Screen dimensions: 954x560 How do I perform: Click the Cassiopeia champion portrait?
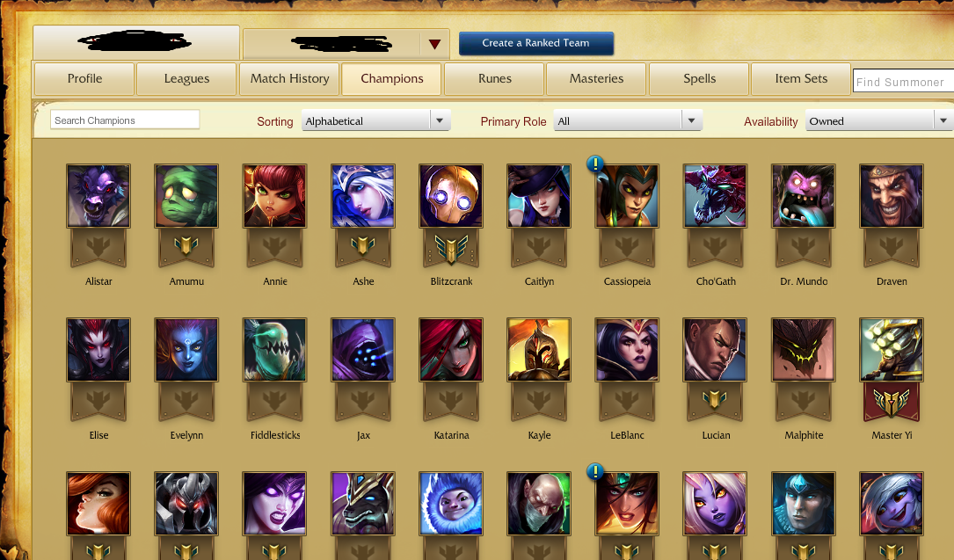pyautogui.click(x=627, y=196)
